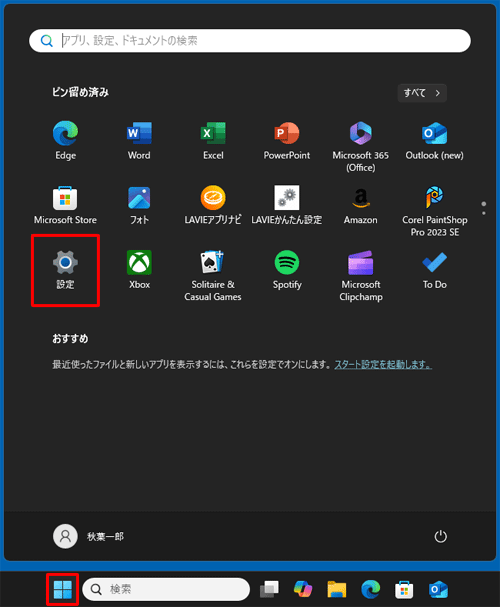Open Outlook (new) pinned app

434,141
